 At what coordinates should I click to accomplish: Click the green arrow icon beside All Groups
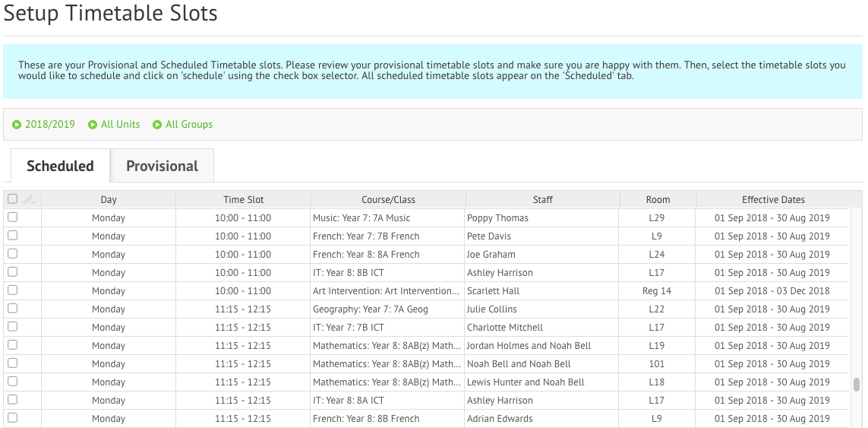[x=157, y=125]
